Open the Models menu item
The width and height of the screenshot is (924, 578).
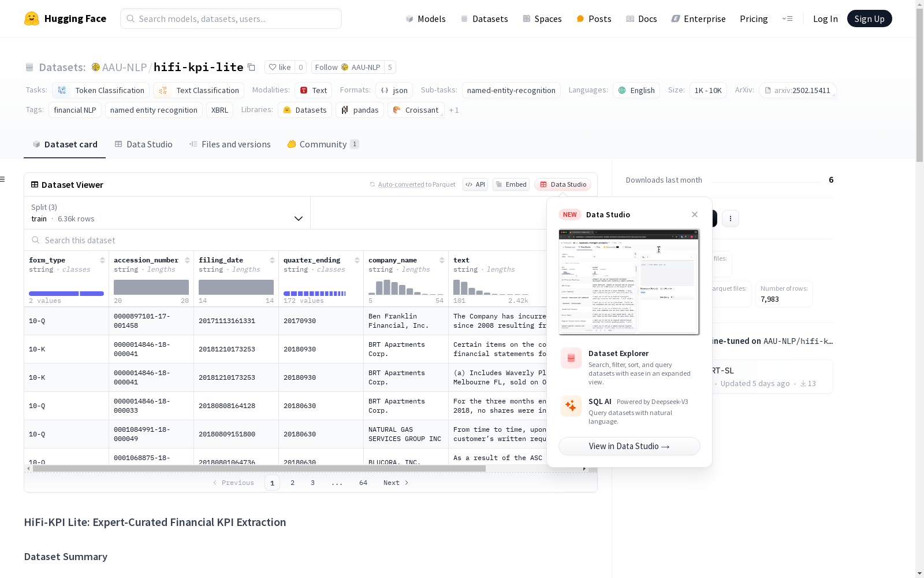coord(426,18)
